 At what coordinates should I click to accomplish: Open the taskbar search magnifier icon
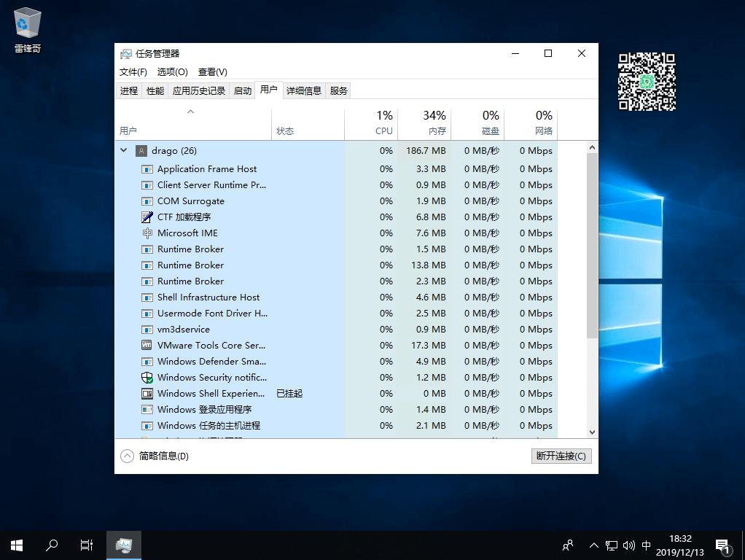[52, 545]
